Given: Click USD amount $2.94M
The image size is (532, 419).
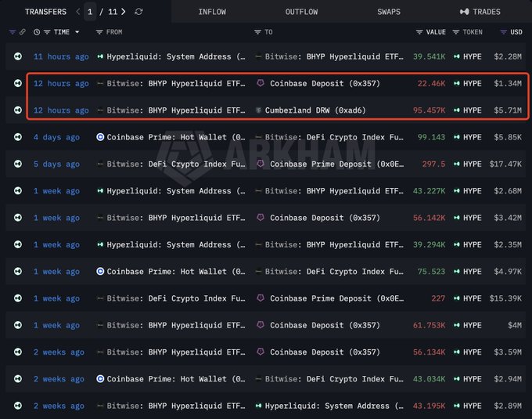Looking at the screenshot, I should 508,379.
